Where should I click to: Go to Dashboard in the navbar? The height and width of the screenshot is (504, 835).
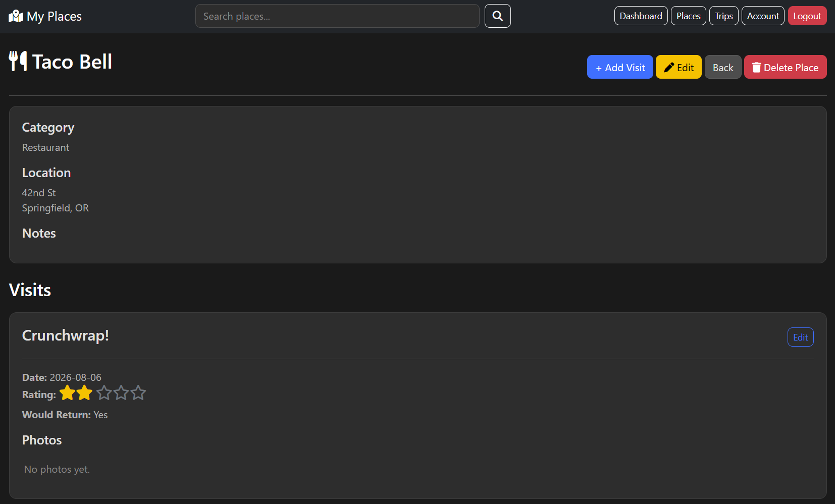tap(641, 16)
